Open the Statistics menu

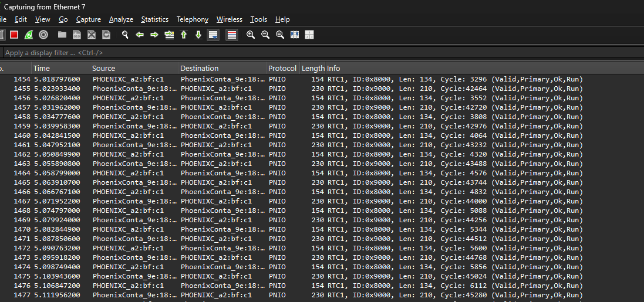coord(154,19)
